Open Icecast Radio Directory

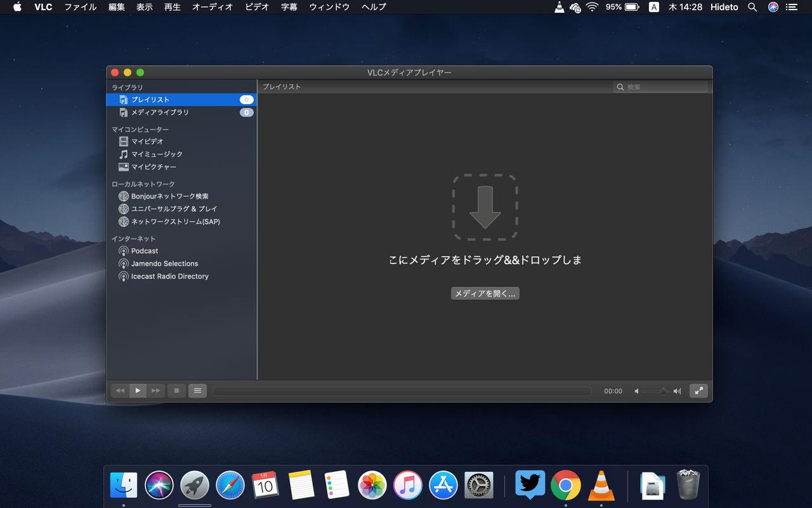point(169,276)
